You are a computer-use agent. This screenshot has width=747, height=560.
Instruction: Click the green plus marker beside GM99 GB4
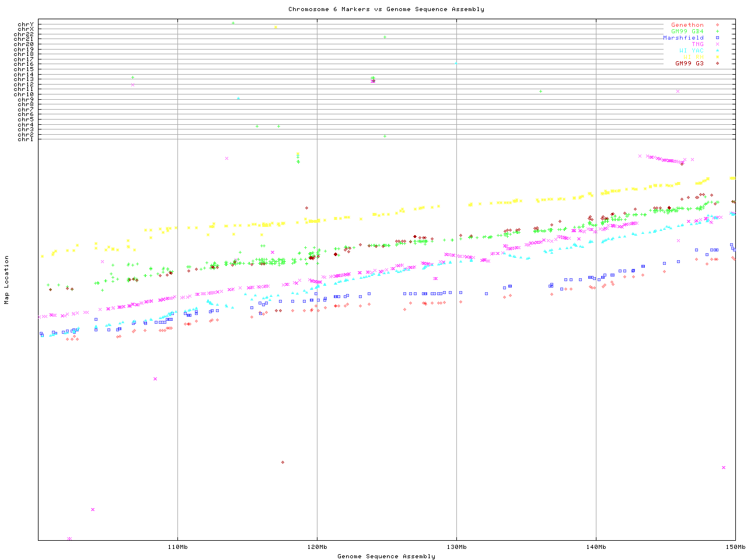click(717, 32)
